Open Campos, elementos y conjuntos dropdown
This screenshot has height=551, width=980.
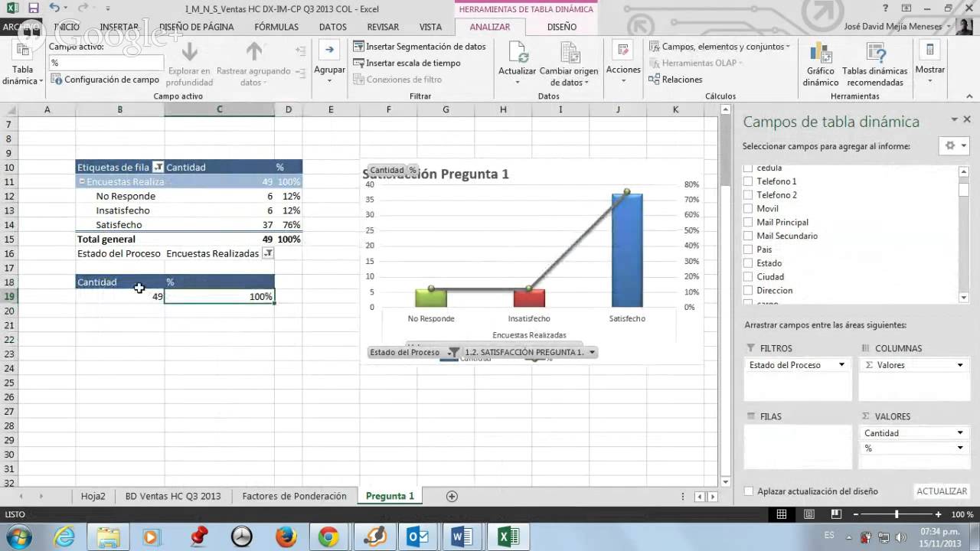click(720, 47)
